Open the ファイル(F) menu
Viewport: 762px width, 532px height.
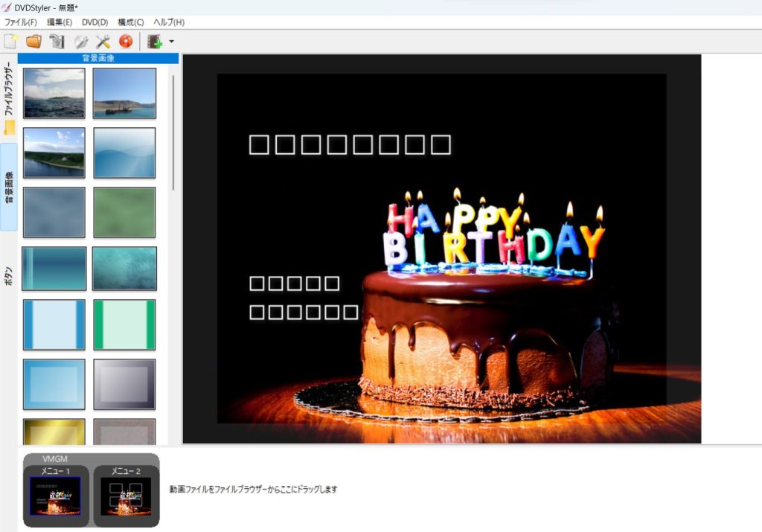(21, 22)
